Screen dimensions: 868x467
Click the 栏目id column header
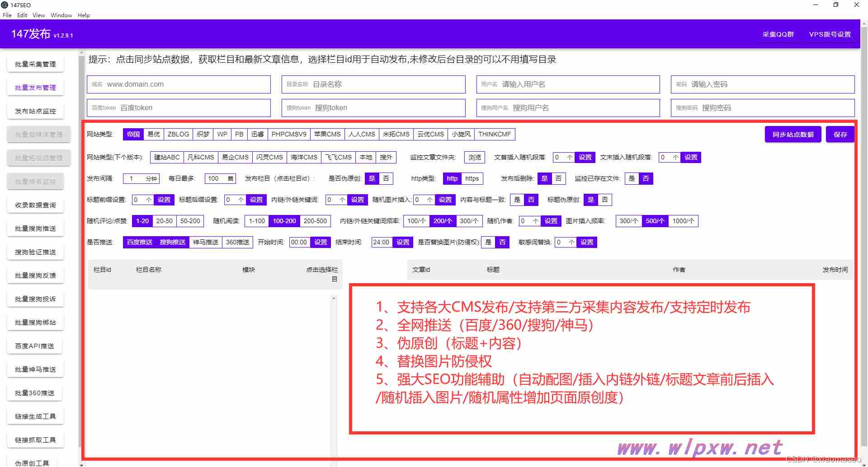point(102,270)
